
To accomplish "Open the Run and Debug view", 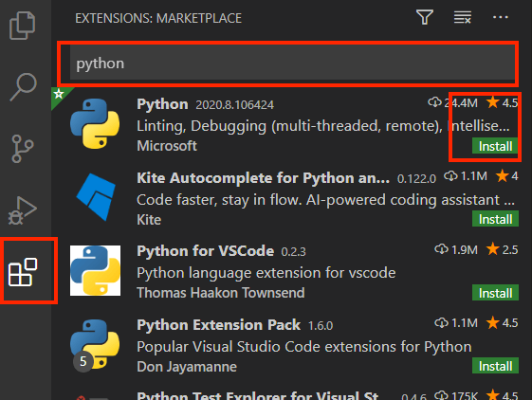I will (23, 210).
